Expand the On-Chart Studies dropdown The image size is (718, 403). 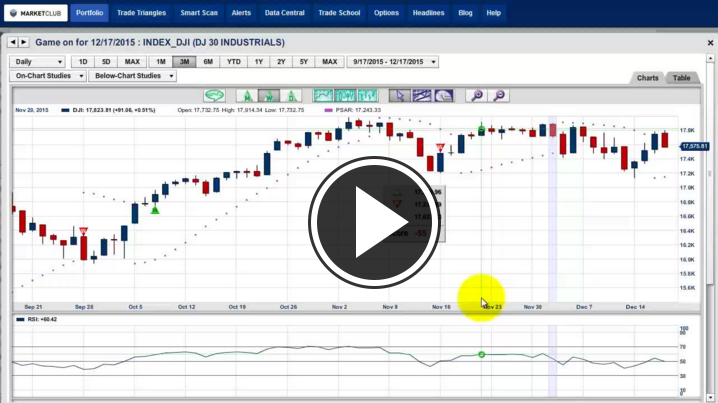point(47,76)
